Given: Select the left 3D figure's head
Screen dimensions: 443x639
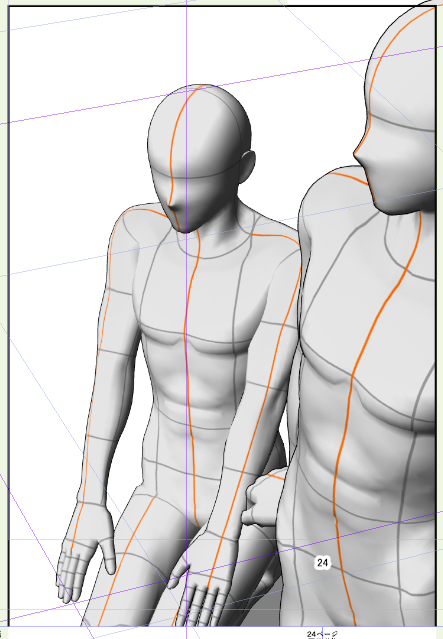Looking at the screenshot, I should click(x=201, y=159).
